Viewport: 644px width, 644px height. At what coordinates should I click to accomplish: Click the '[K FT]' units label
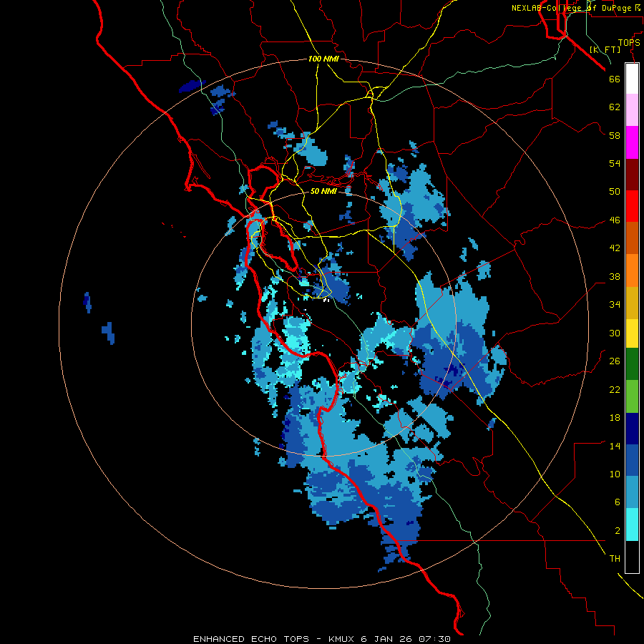pyautogui.click(x=605, y=49)
